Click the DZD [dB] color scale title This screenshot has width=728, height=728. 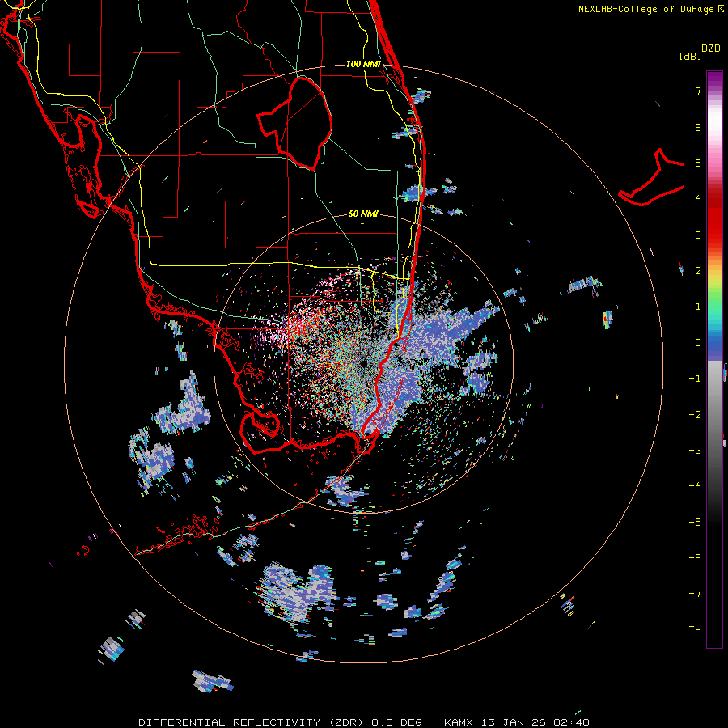700,52
